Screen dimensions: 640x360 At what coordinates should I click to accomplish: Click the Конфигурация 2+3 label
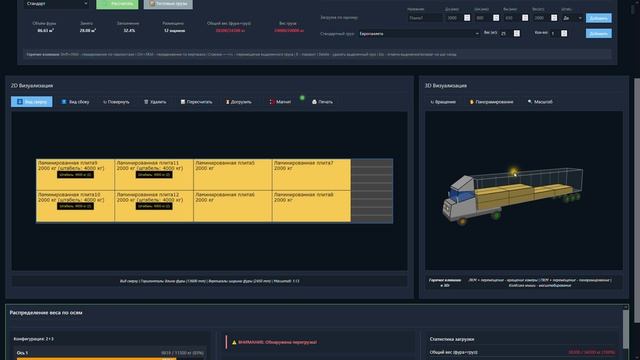pos(33,339)
